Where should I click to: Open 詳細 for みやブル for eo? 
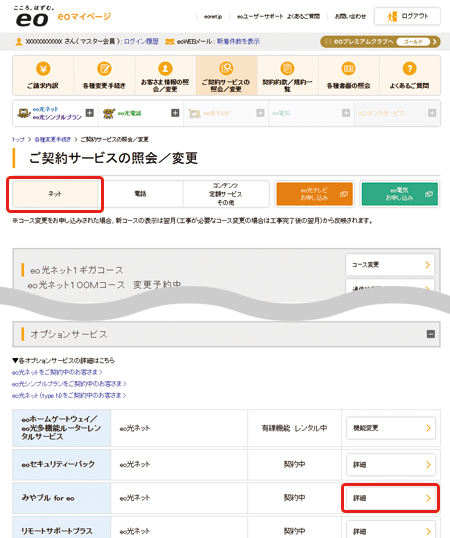pyautogui.click(x=391, y=498)
